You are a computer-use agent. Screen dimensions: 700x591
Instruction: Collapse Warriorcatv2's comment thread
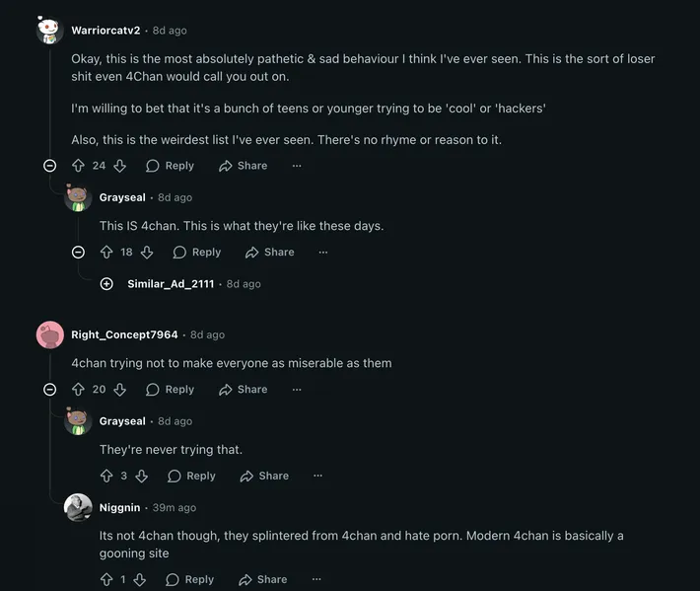50,166
